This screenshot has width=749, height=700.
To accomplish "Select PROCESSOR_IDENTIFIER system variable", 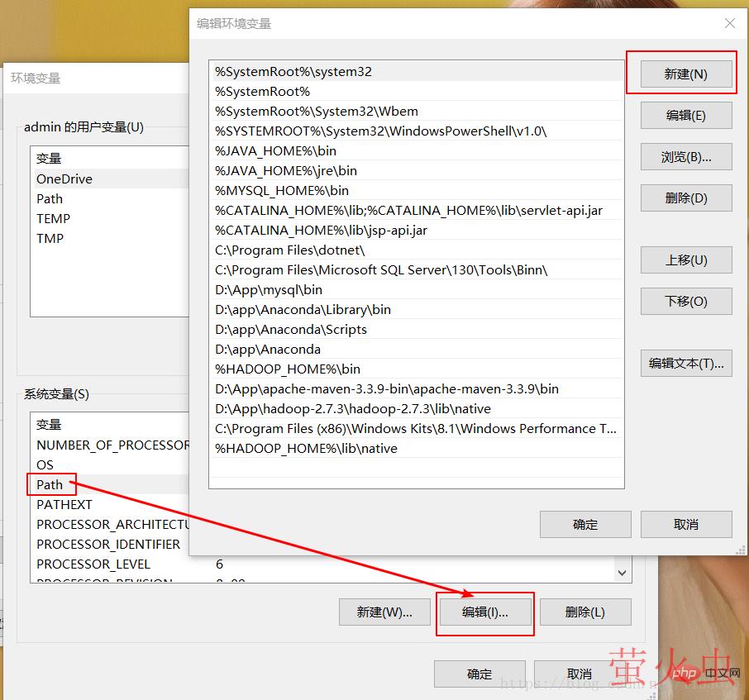I will click(110, 545).
